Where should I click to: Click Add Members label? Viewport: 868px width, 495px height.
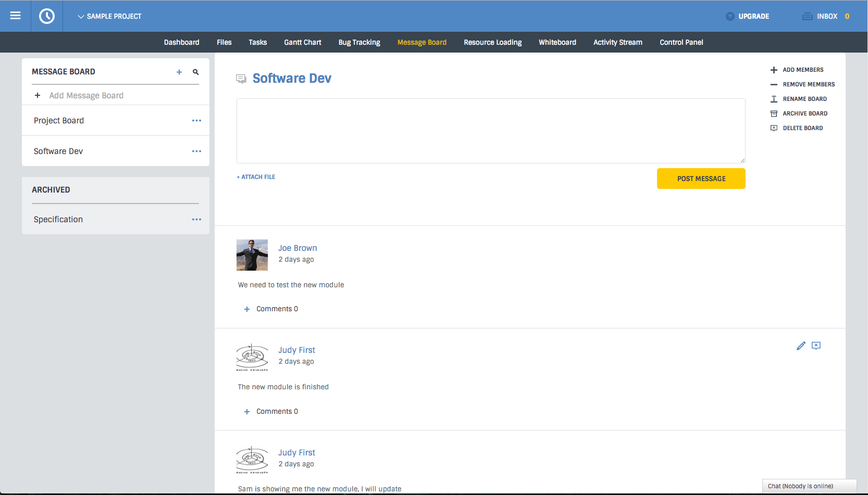[803, 70]
